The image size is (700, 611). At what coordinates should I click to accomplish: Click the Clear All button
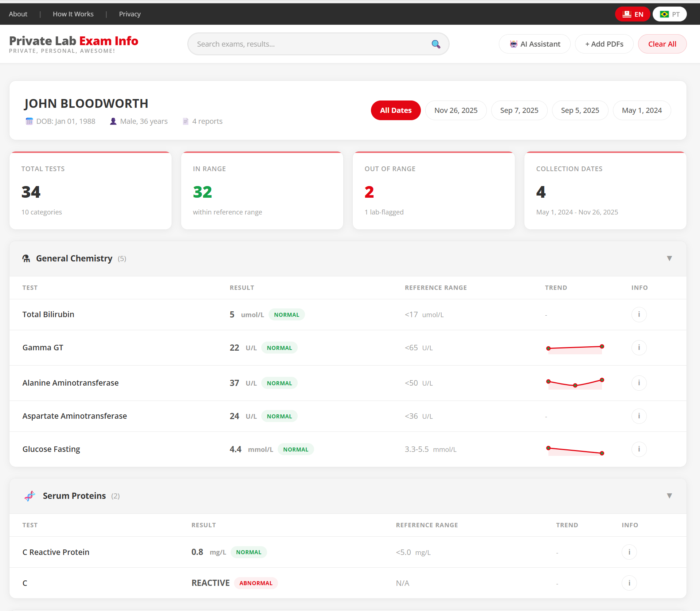[662, 44]
